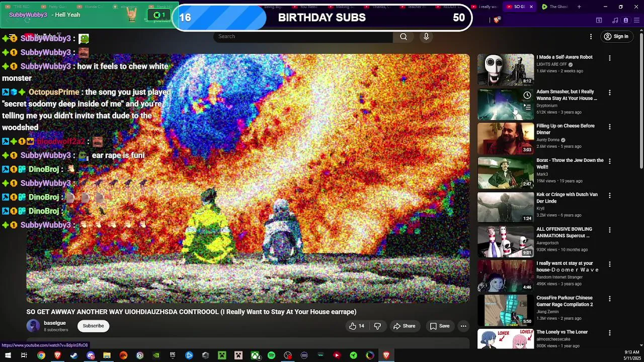Add Adam Smasher video to Watch later
The height and width of the screenshot is (362, 644).
(x=527, y=95)
